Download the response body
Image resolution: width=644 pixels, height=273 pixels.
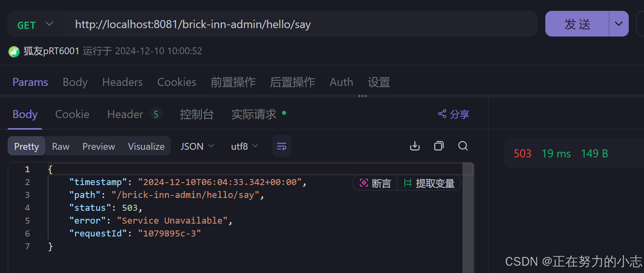point(415,146)
